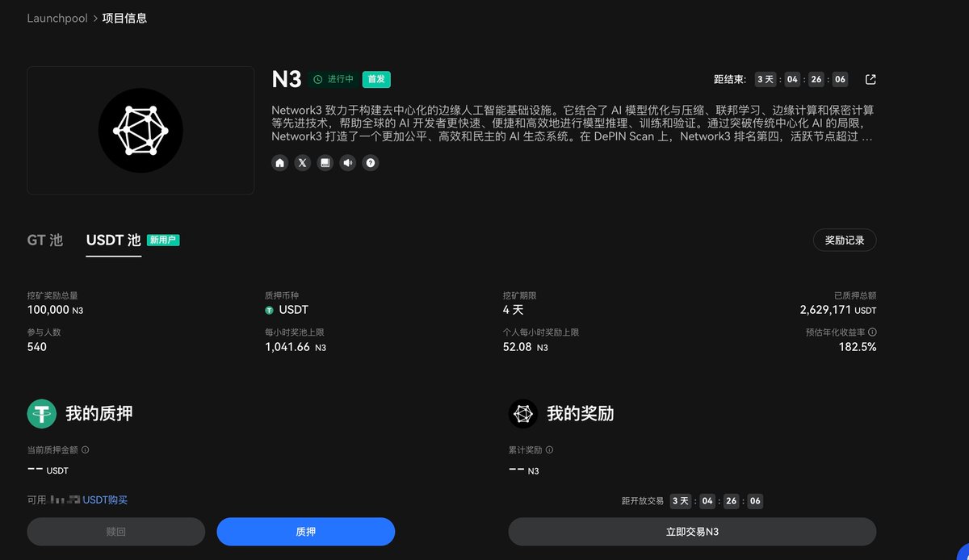Click the announcement speaker icon
The image size is (969, 560).
point(347,163)
